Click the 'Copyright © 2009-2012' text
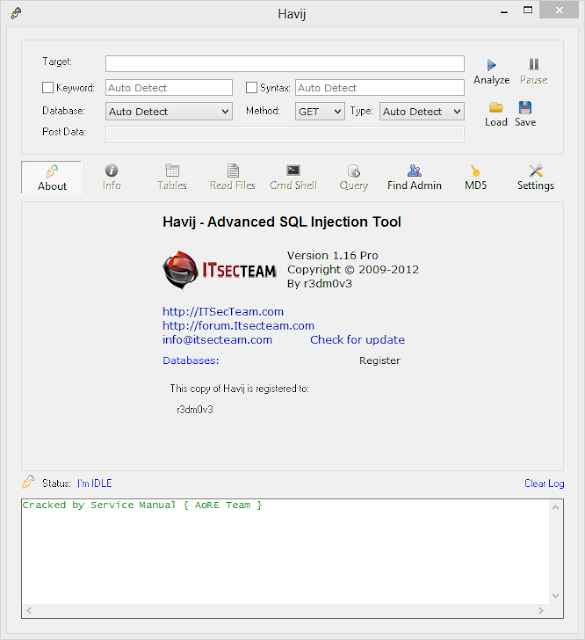 tap(353, 270)
